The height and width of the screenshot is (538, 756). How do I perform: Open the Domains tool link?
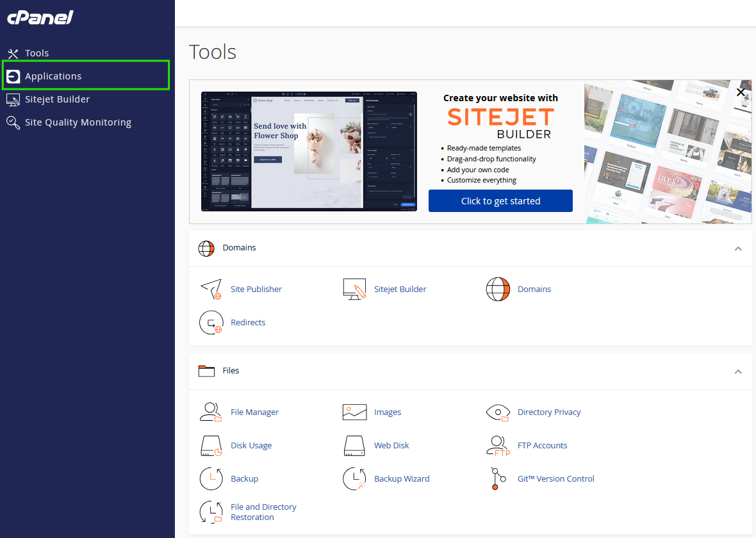(x=534, y=289)
